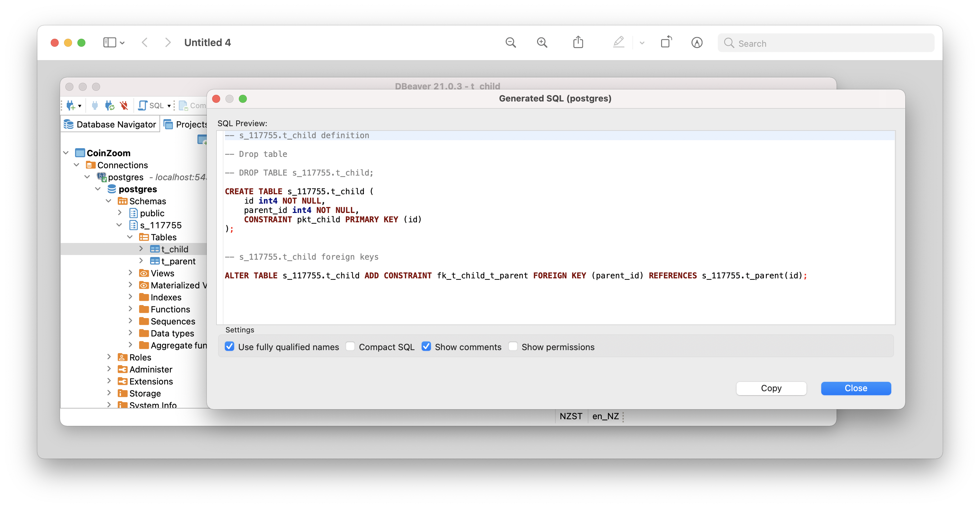
Task: Click the new connection icon in navigator panel
Action: coord(202,140)
